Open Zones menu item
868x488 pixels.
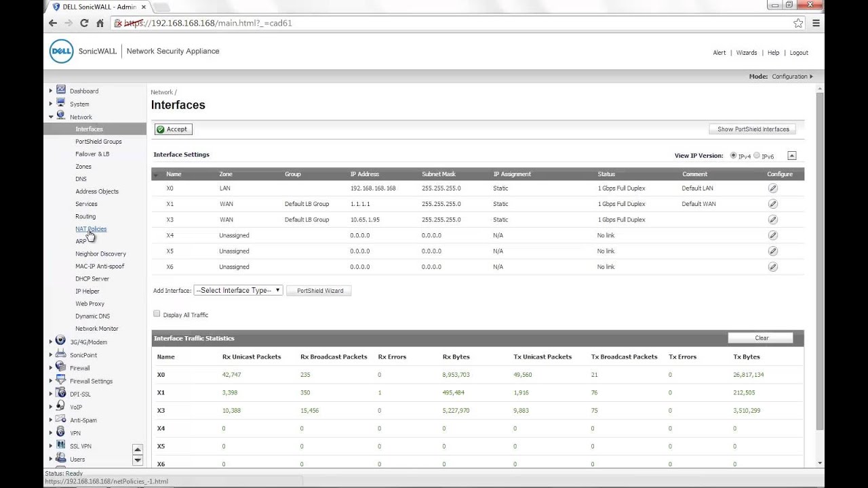point(83,167)
